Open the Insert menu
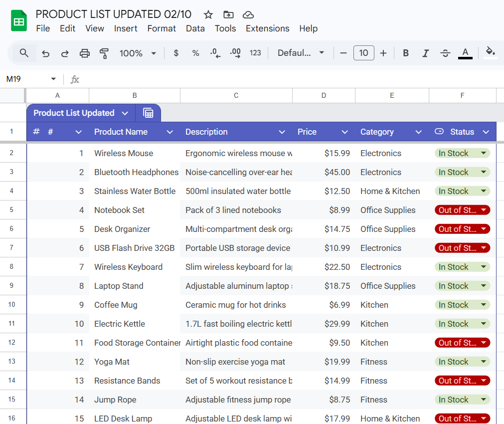This screenshot has height=424, width=504. point(125,28)
